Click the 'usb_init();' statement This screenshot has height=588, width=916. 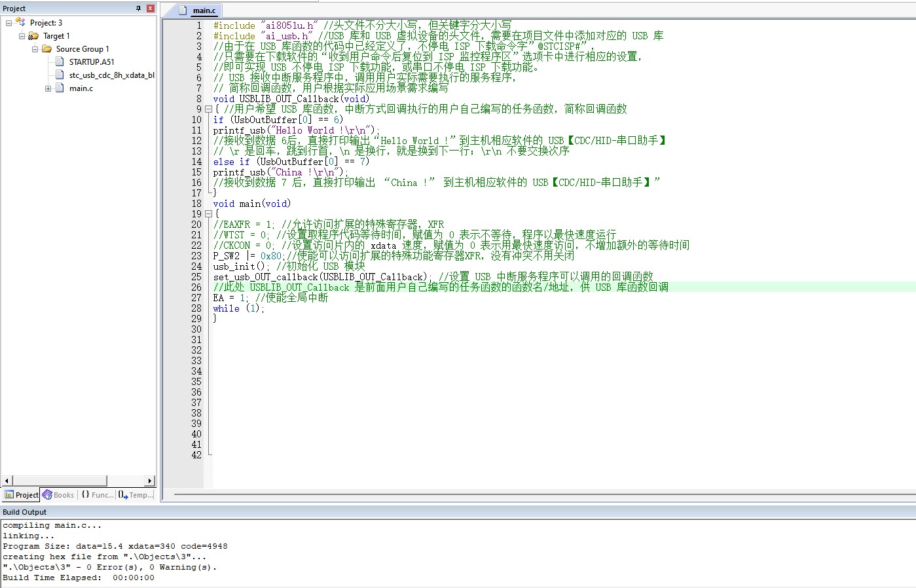[242, 266]
